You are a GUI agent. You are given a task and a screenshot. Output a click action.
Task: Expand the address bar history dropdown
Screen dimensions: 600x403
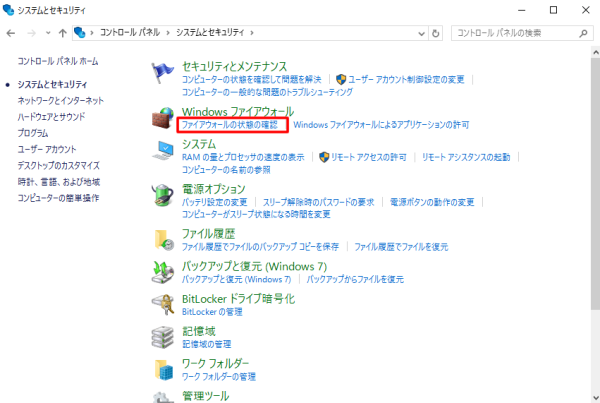[422, 34]
